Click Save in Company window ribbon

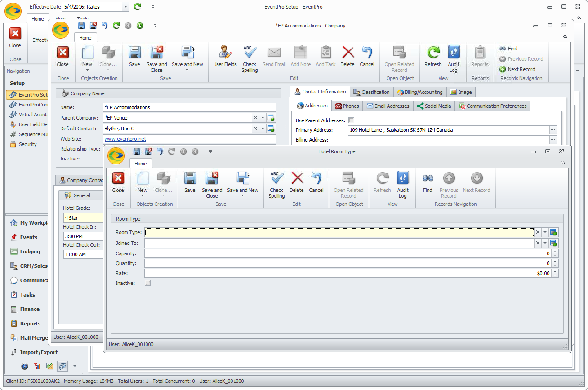(x=134, y=57)
